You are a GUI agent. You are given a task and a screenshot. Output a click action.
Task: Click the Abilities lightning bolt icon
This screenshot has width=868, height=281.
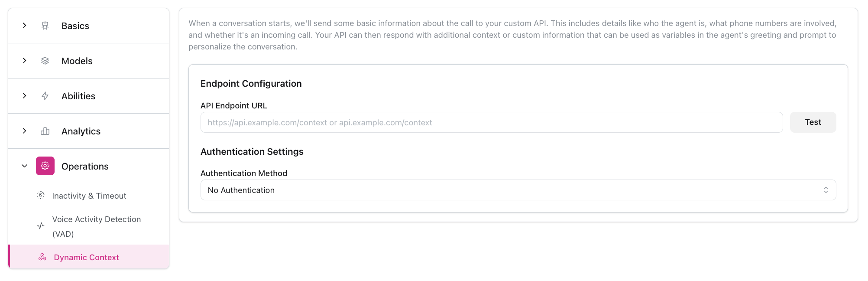45,96
